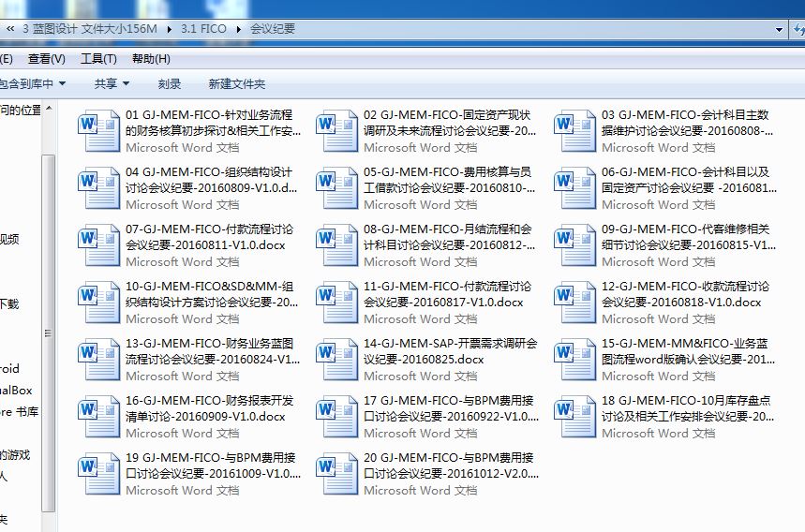Select the Word icon of file 20 GJ-MEM-FICO-与BPM费用接
The image size is (805, 532).
pyautogui.click(x=336, y=473)
